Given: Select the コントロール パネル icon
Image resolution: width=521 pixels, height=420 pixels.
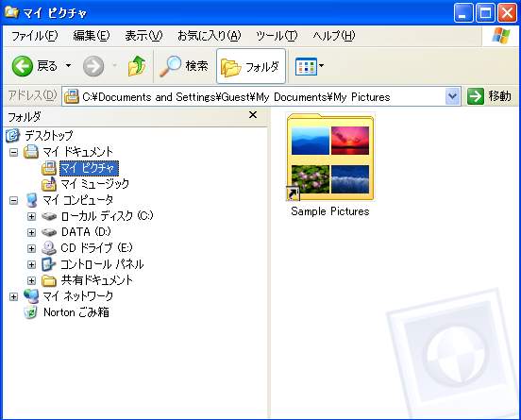Looking at the screenshot, I should pyautogui.click(x=48, y=264).
